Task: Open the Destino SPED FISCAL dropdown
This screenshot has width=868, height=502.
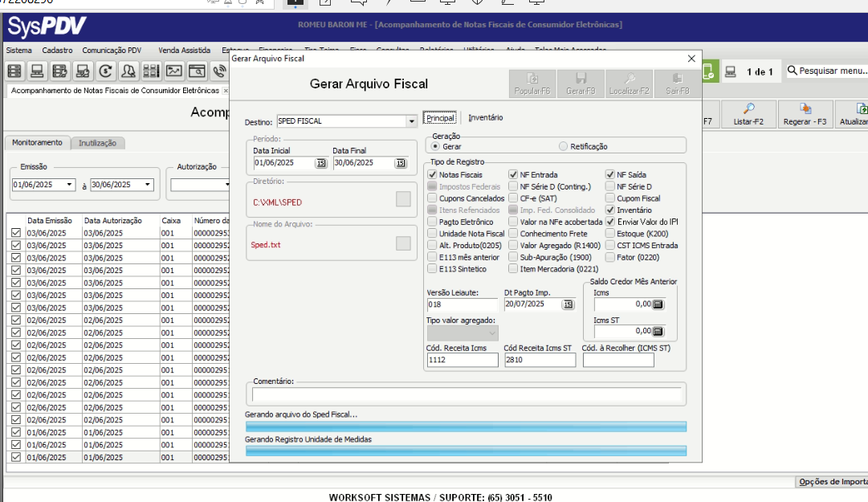Action: [x=411, y=121]
